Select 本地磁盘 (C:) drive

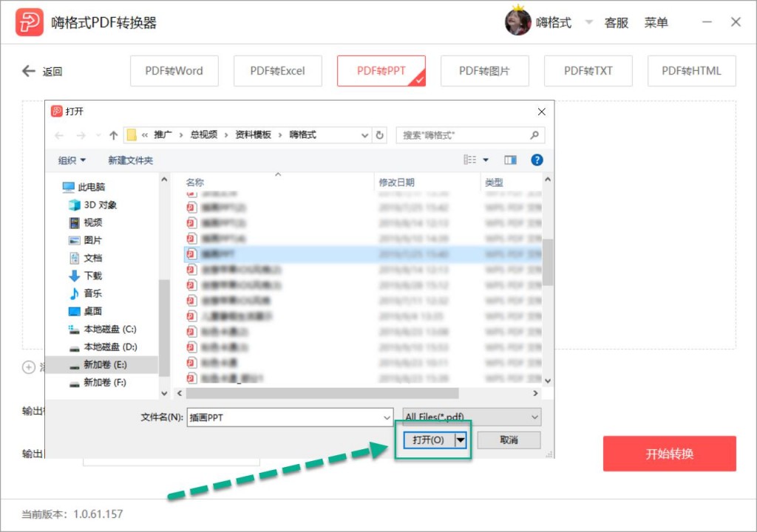[102, 329]
